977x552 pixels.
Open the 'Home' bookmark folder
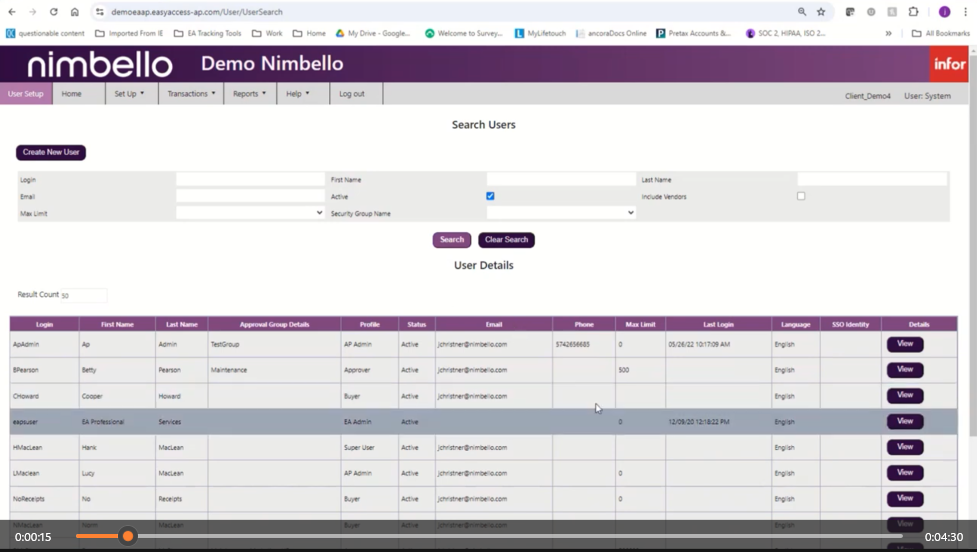pos(309,34)
